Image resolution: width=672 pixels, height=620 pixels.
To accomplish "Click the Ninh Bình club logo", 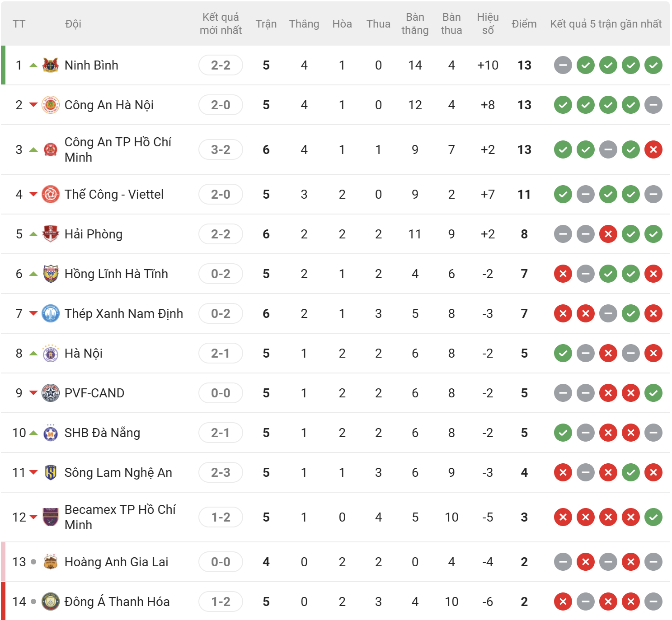I will tap(51, 65).
